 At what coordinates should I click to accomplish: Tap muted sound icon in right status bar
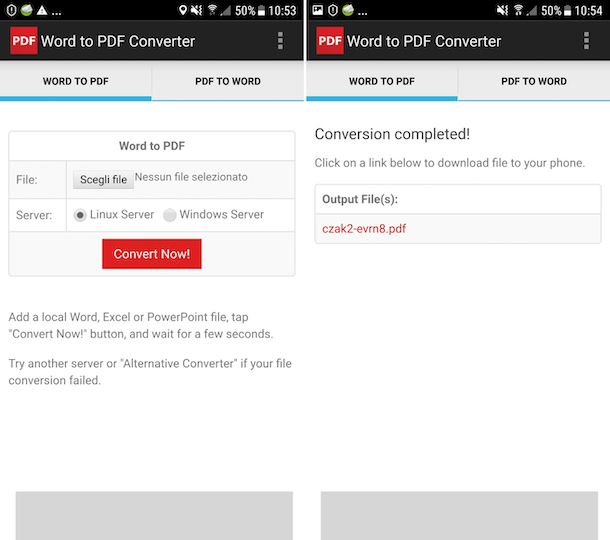click(x=502, y=10)
